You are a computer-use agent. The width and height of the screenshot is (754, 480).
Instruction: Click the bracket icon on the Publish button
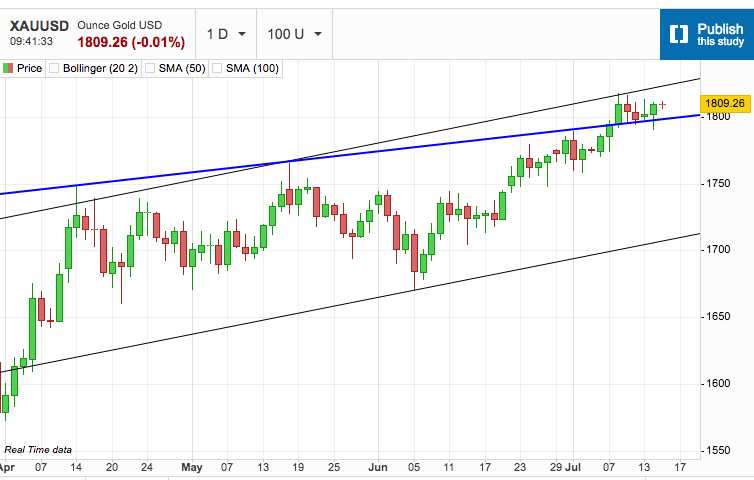point(679,34)
